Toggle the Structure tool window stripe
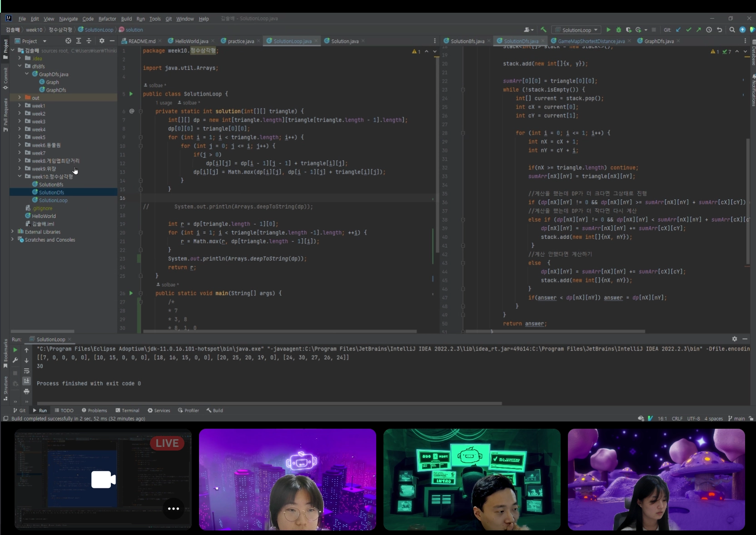 pyautogui.click(x=5, y=388)
